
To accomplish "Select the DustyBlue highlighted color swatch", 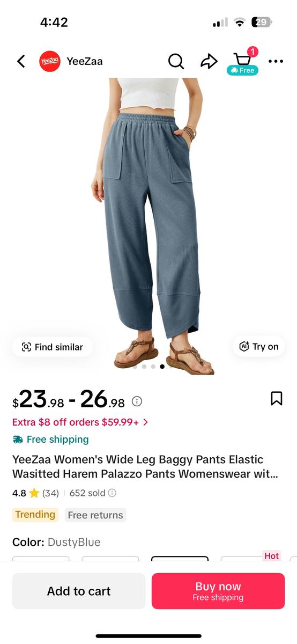I will [180, 559].
